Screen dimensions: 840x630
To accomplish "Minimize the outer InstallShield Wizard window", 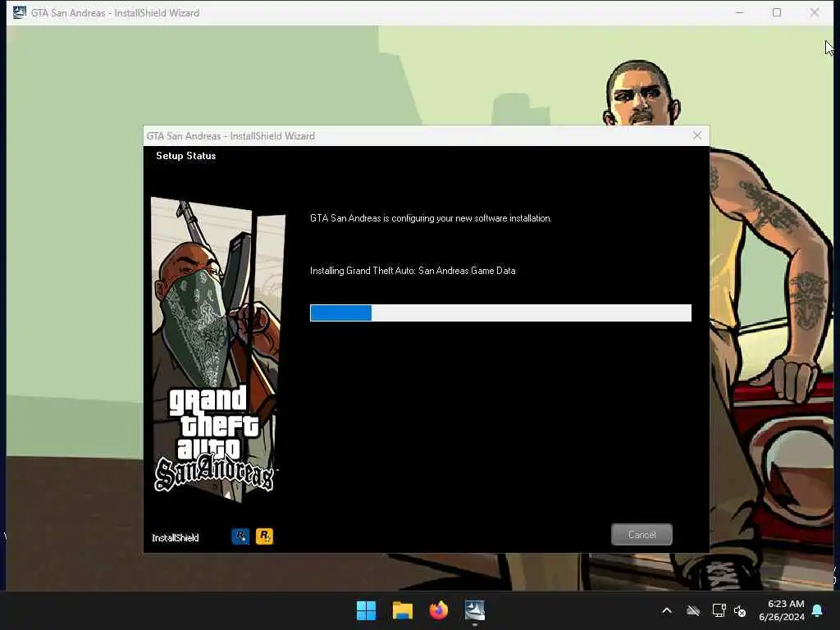I will point(740,12).
